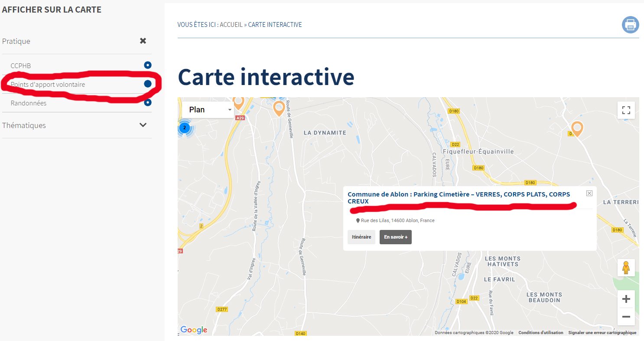Click Signaler une erreur cartographique link
This screenshot has width=644, height=341.
[x=602, y=333]
